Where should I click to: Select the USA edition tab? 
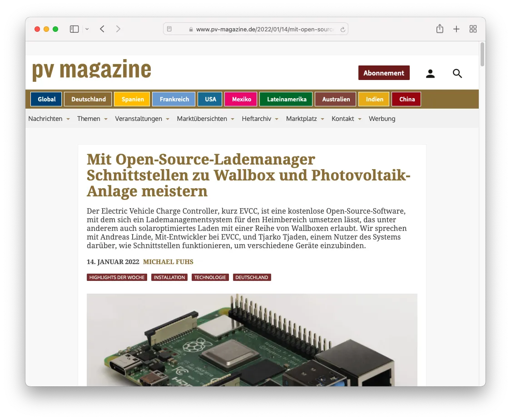coord(210,99)
